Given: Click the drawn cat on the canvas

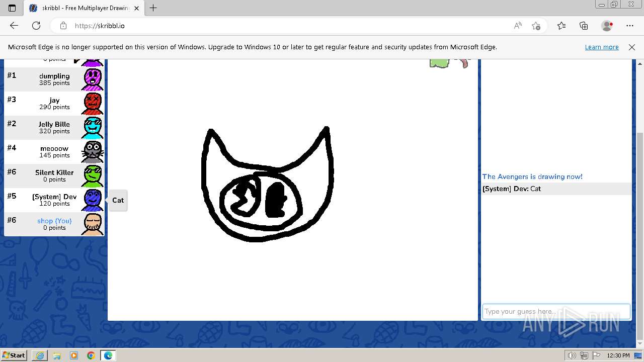Looking at the screenshot, I should 267,185.
